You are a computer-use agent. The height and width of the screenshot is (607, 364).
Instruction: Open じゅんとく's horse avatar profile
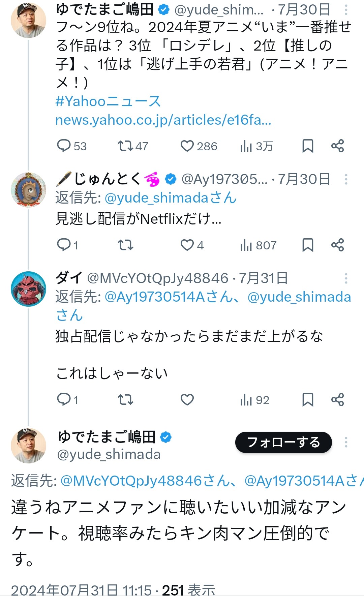29,190
